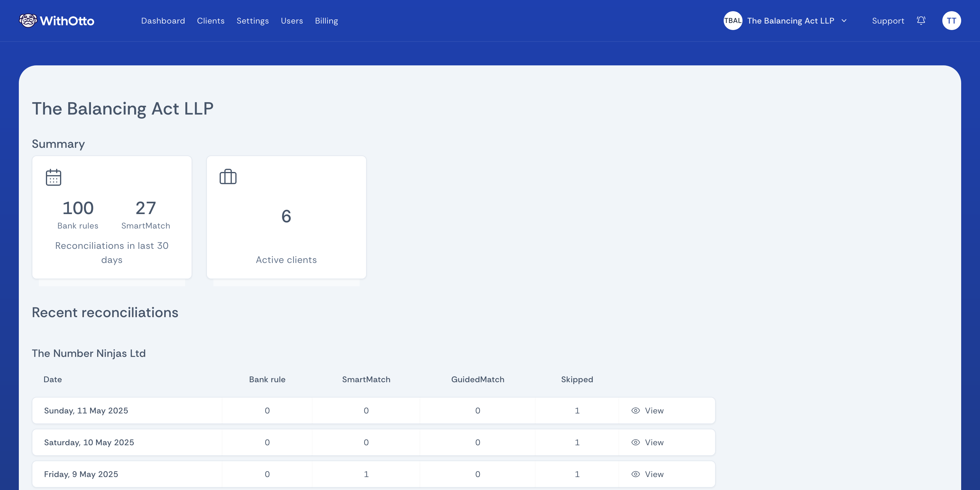
Task: Click the Active clients label
Action: tap(286, 260)
